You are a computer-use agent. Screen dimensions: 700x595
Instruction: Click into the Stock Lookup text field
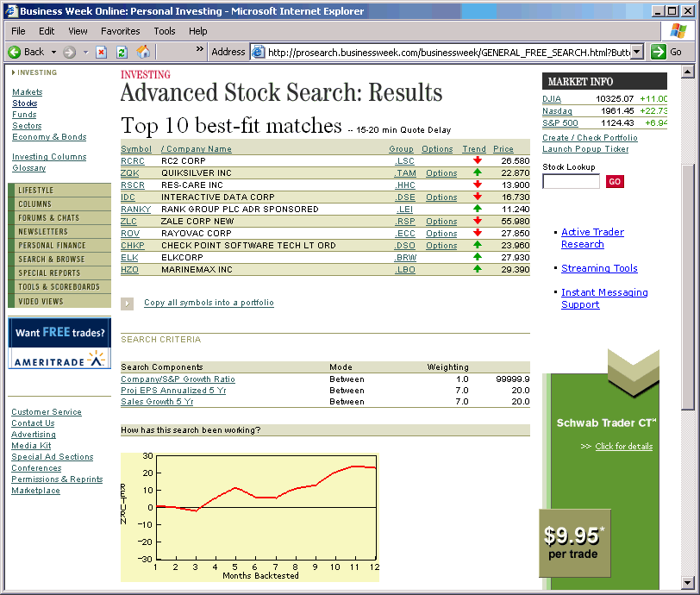pyautogui.click(x=571, y=182)
